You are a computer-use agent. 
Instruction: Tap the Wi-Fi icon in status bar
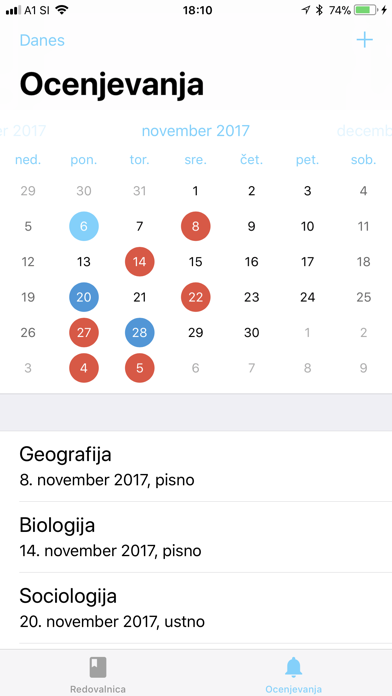[62, 10]
